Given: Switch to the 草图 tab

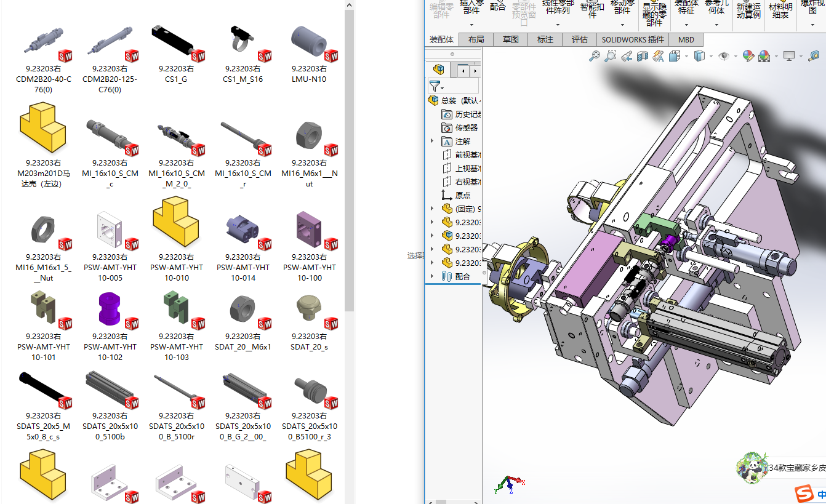Looking at the screenshot, I should pos(510,39).
